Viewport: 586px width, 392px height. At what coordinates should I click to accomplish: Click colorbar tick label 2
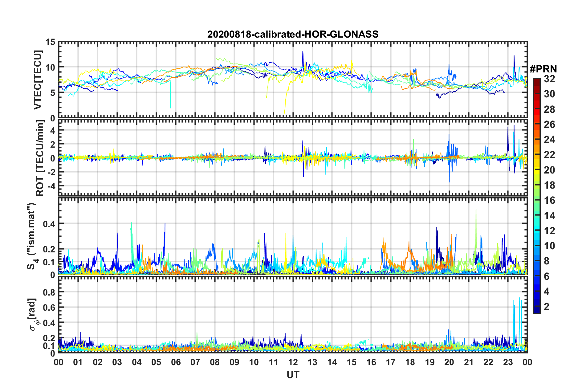[x=547, y=307]
